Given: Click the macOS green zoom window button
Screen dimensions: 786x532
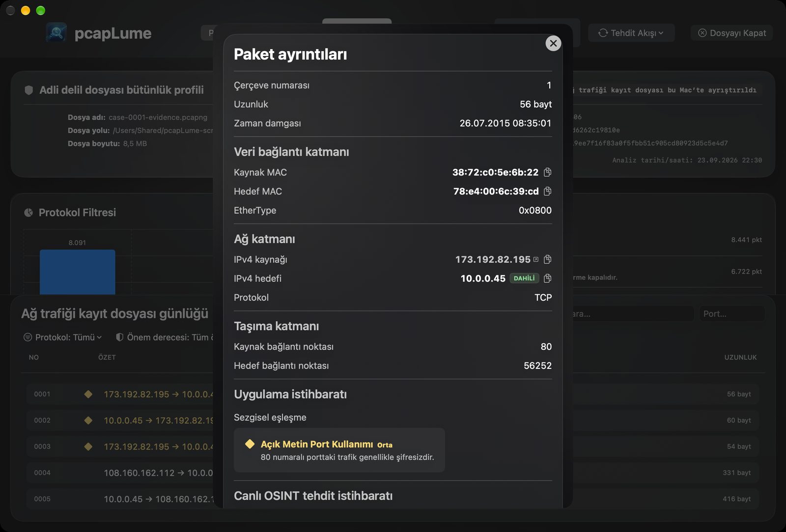Looking at the screenshot, I should tap(41, 10).
